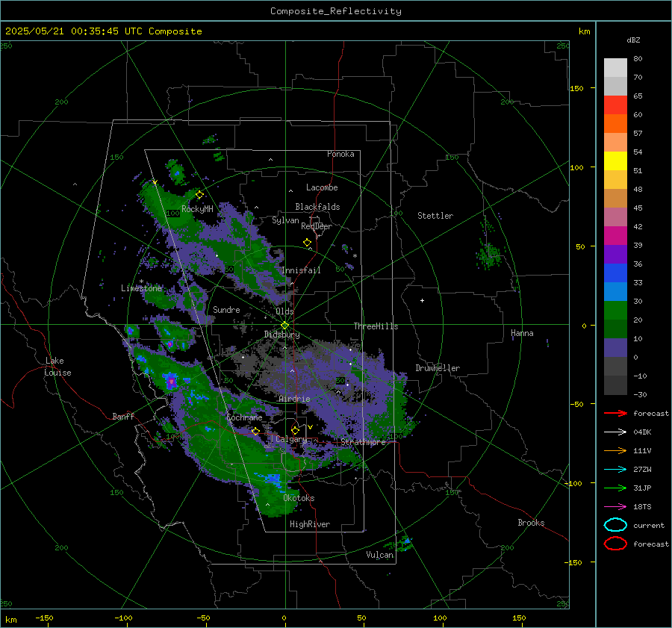Click the Innisfail label

click(301, 270)
